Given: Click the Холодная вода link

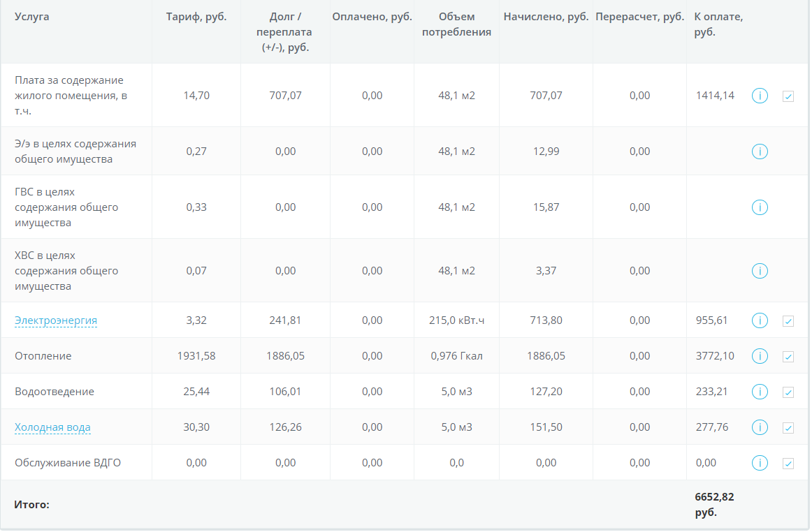Looking at the screenshot, I should (52, 427).
